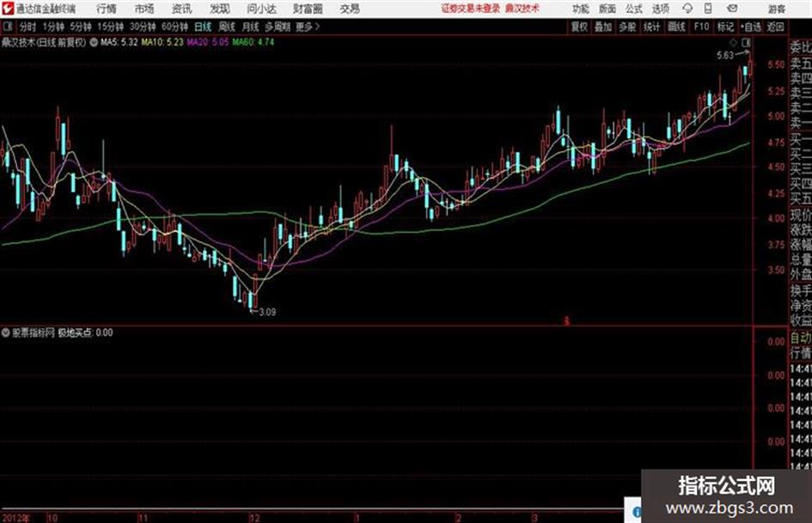Open the 交易 menu

[350, 9]
